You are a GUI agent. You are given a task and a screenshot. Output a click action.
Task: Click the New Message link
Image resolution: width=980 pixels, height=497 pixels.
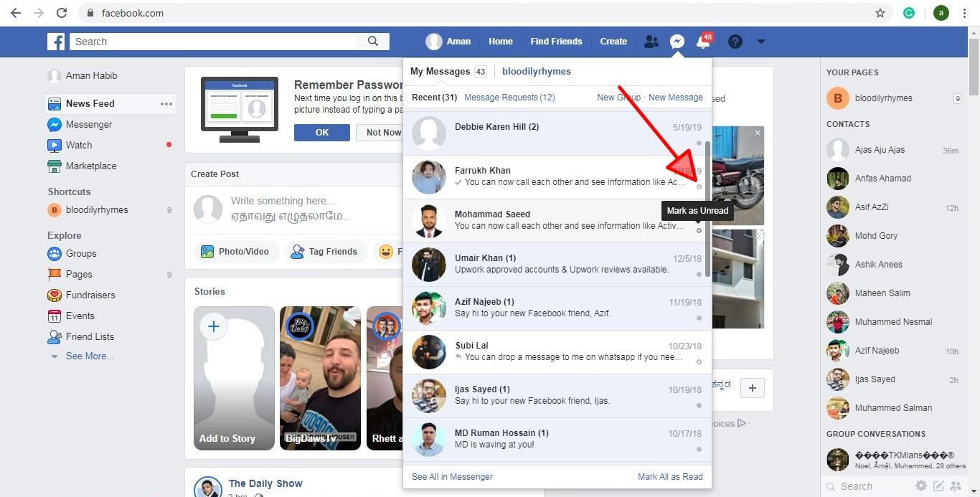[675, 98]
